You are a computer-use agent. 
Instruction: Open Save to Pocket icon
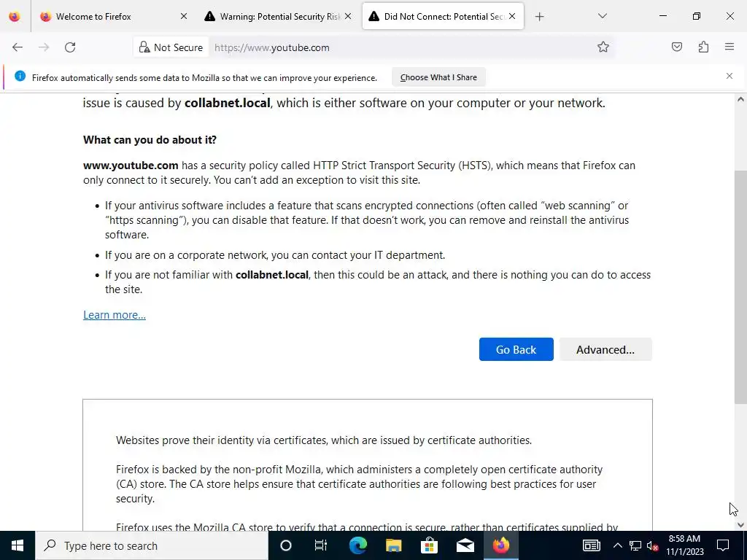(677, 47)
